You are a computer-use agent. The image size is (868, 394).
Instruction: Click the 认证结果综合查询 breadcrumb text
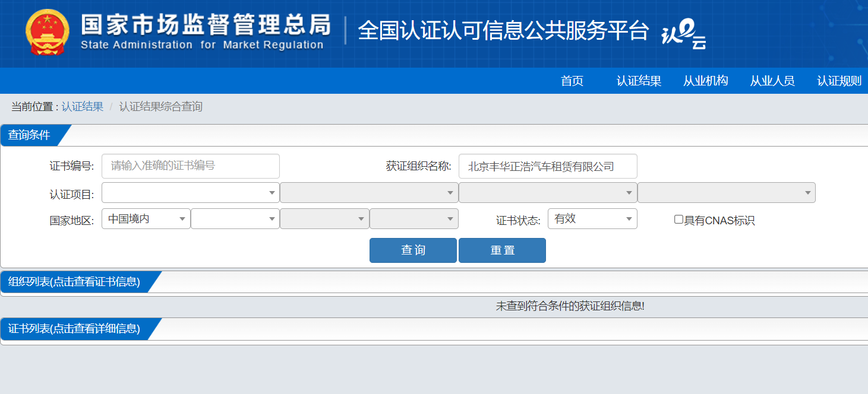(161, 107)
